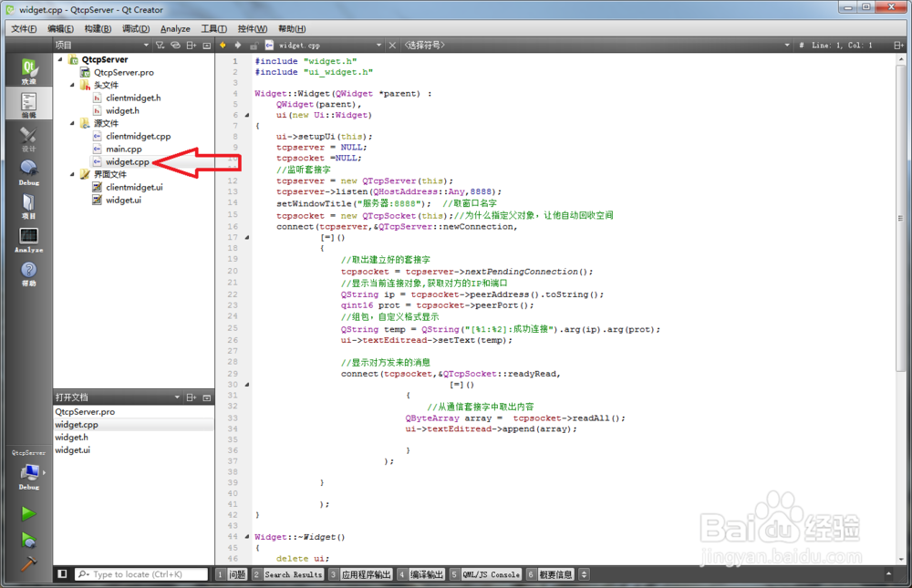Go forward with the right navigation arrow
This screenshot has height=588, width=912.
237,45
